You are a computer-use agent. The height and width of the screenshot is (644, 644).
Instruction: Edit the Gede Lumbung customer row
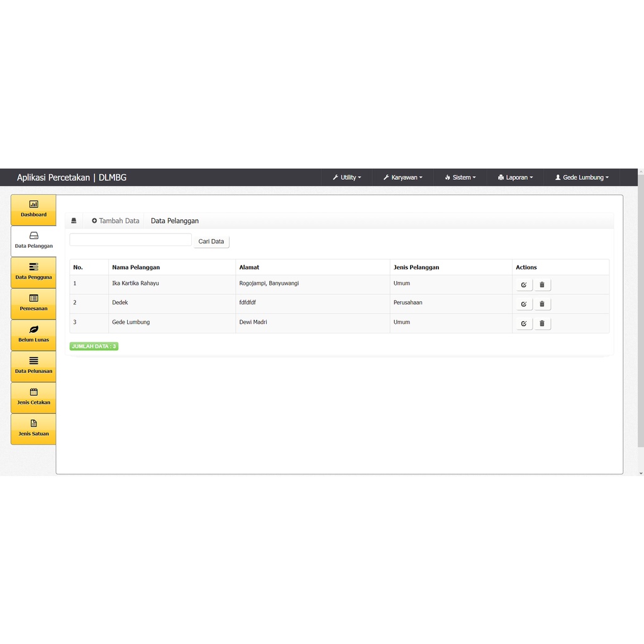[x=524, y=324]
